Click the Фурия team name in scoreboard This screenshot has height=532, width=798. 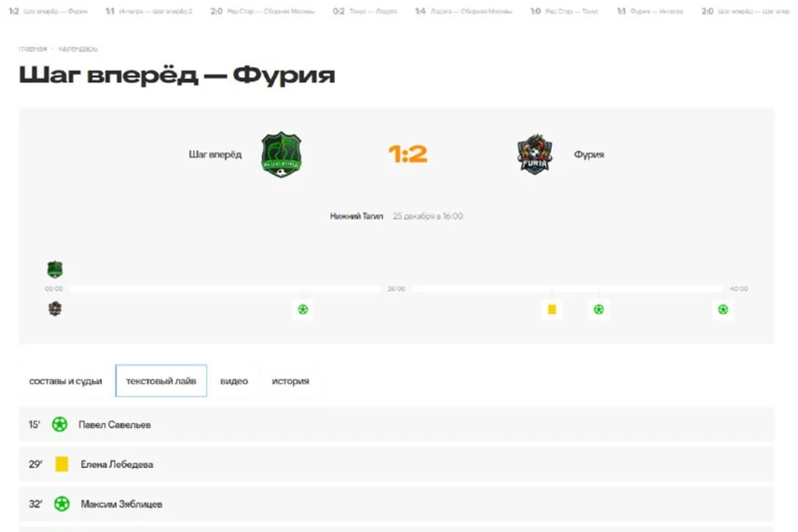(x=589, y=154)
